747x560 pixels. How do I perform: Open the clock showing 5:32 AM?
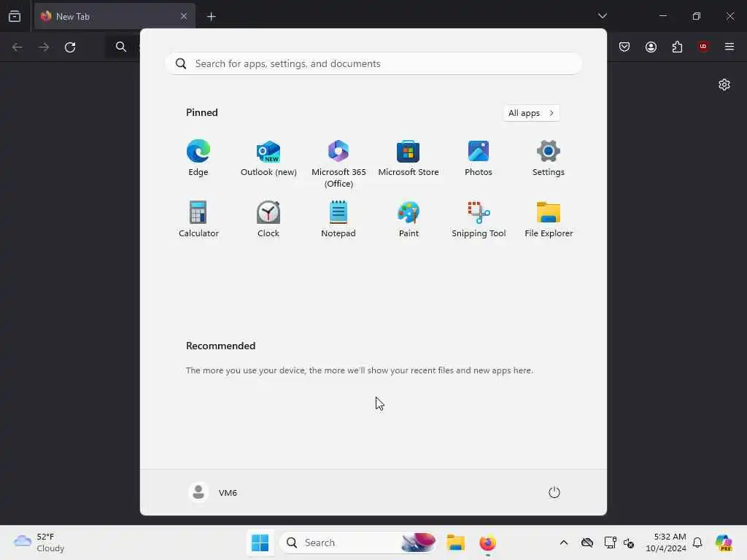pyautogui.click(x=665, y=542)
